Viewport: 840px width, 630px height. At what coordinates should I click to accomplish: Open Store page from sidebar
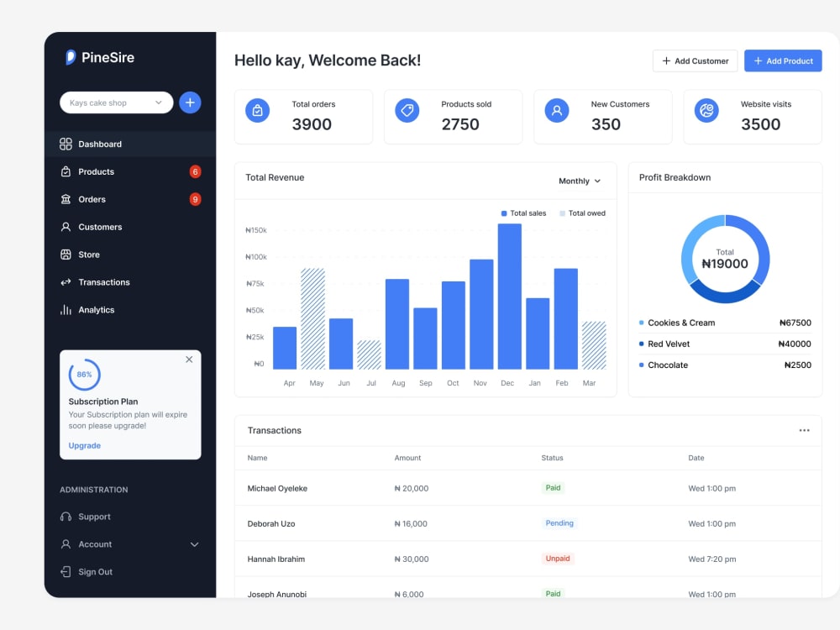click(x=130, y=255)
